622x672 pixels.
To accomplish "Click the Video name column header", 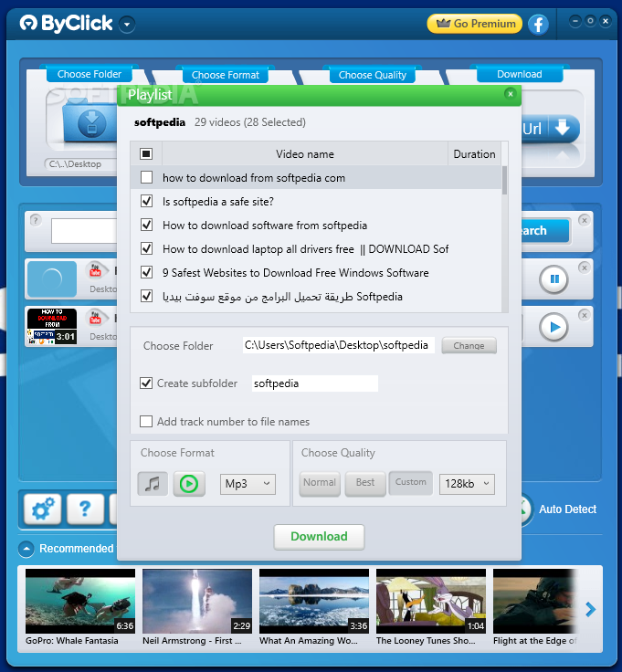I will [x=305, y=154].
